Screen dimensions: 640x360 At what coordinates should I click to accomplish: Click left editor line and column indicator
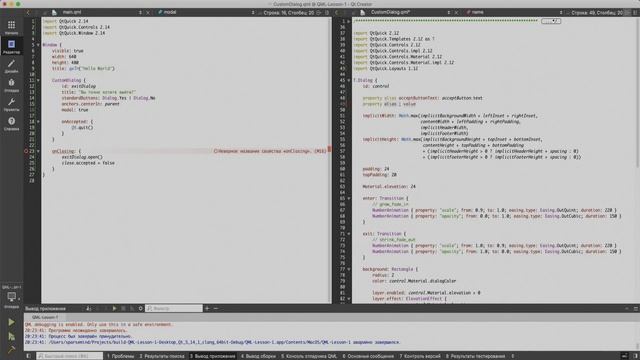pos(289,13)
